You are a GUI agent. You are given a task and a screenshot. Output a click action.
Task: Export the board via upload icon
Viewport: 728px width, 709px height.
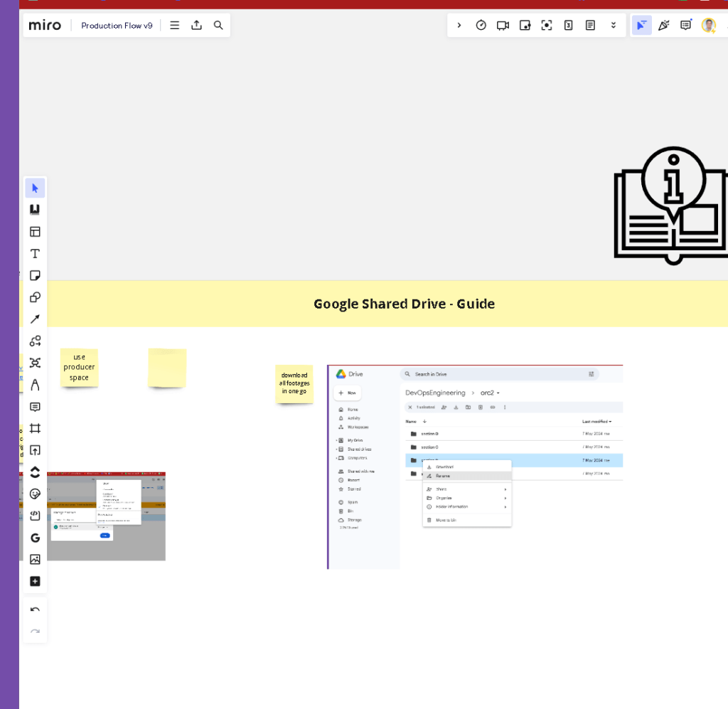pyautogui.click(x=196, y=26)
